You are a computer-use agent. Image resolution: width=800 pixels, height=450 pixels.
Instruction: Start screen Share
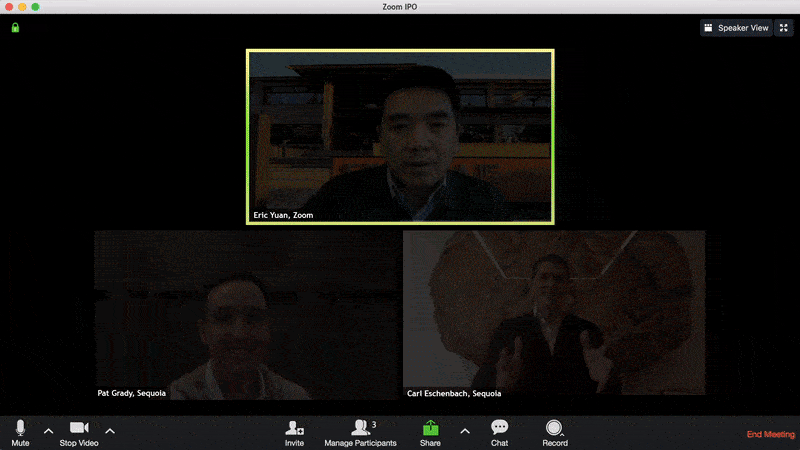430,433
